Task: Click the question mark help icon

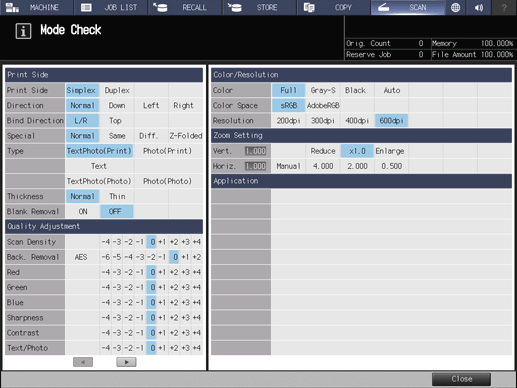Action: [504, 7]
